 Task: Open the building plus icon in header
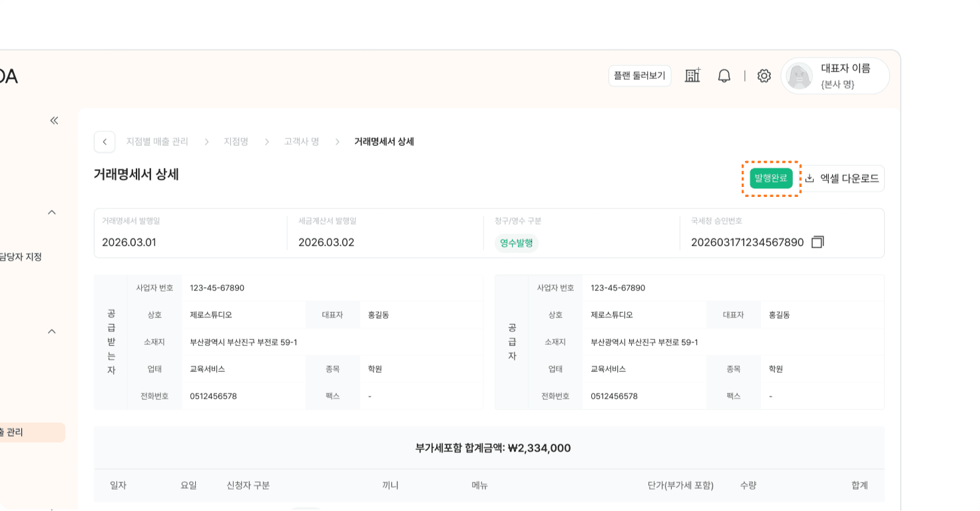pos(693,76)
